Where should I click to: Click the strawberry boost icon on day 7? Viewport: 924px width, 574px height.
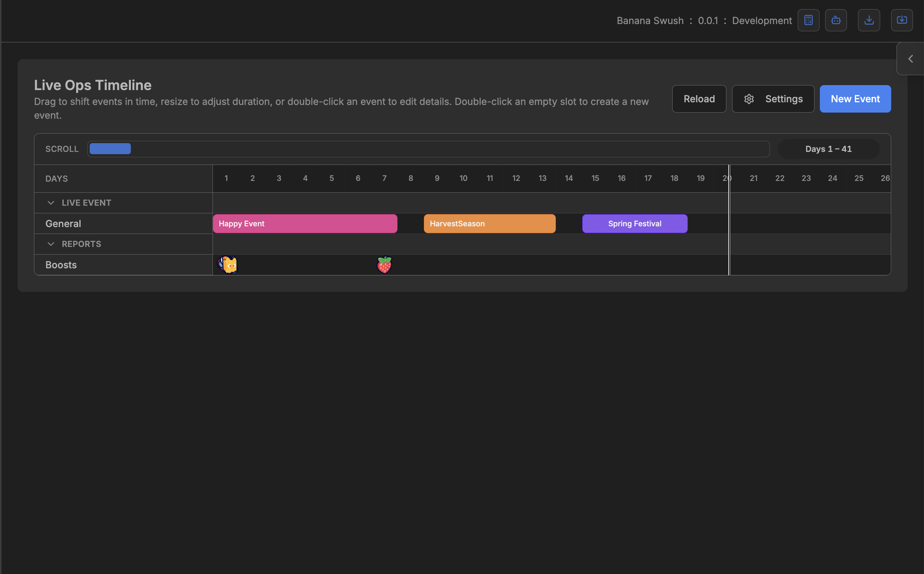[x=384, y=264]
